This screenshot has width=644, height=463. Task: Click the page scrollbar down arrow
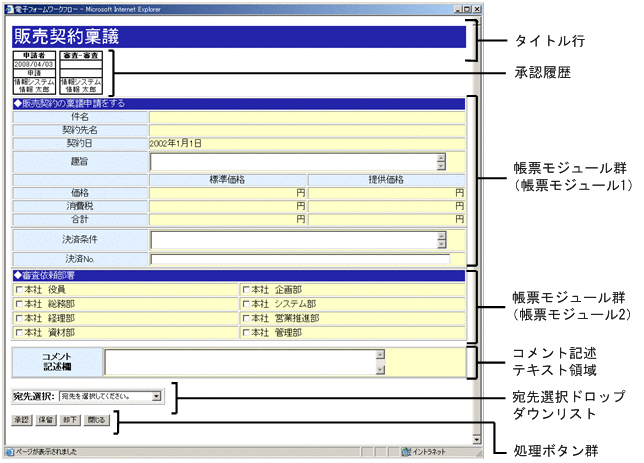(476, 439)
